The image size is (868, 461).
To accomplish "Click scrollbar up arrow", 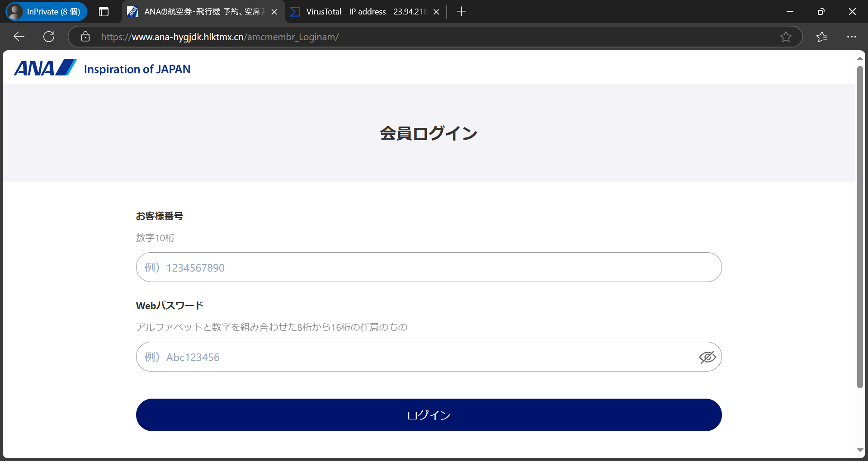I will tap(860, 58).
